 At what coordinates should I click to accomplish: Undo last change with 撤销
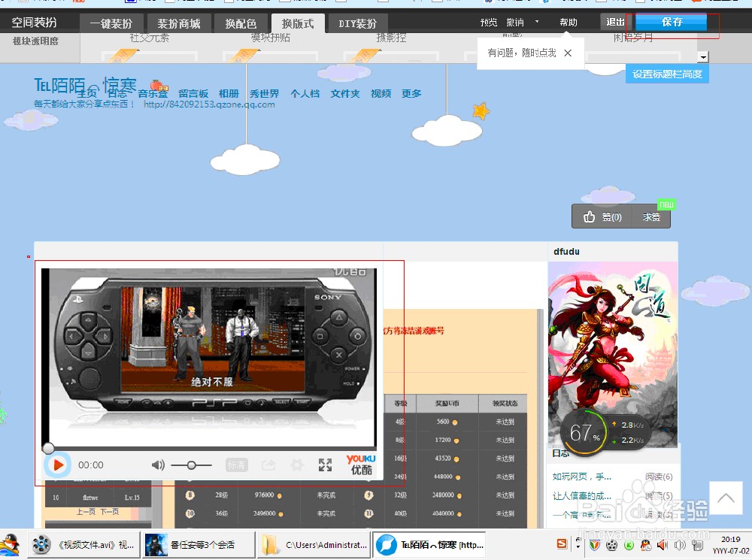click(515, 23)
